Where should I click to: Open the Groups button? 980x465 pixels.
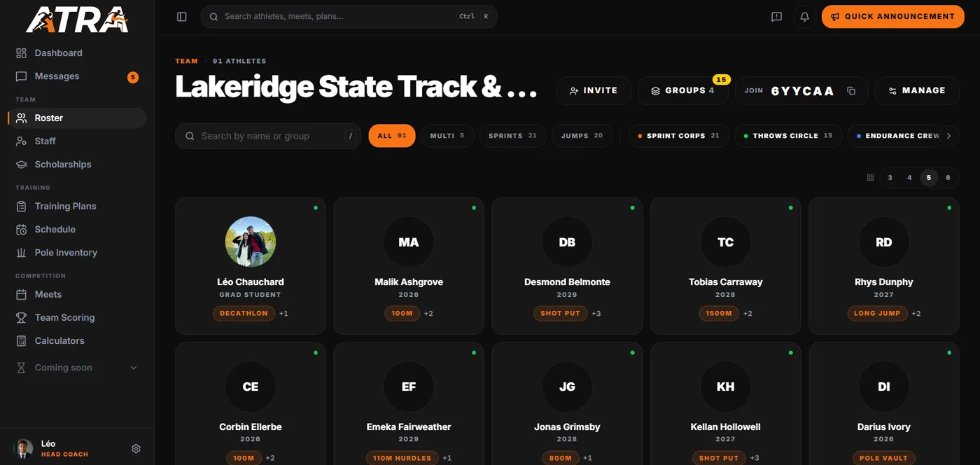pos(682,91)
